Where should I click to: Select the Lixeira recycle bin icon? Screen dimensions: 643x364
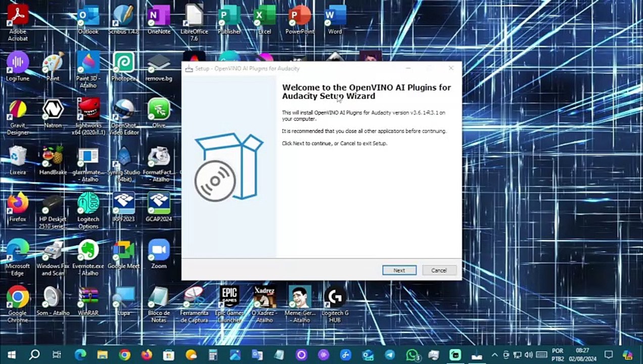(18, 160)
